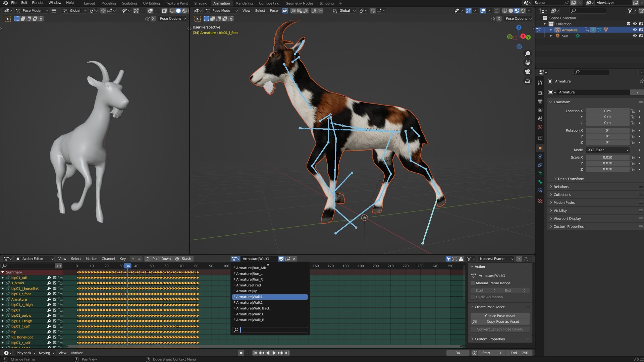Click the Stash button

click(183, 259)
